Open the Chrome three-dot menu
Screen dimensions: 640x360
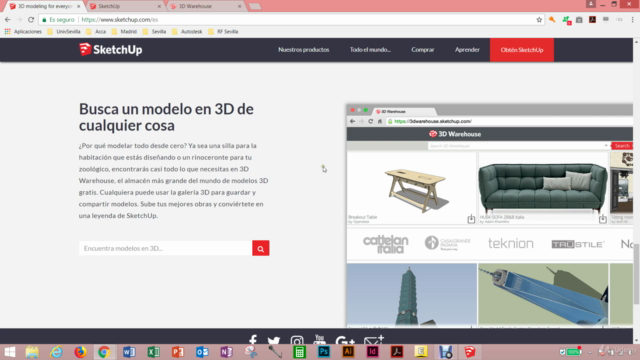point(633,20)
